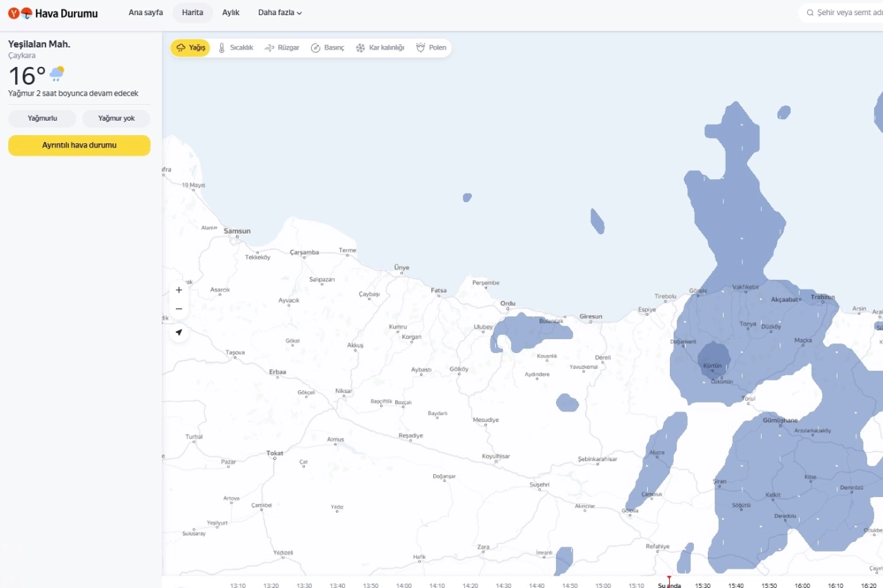Locate me with the arrow icon
The height and width of the screenshot is (588, 883).
(179, 332)
